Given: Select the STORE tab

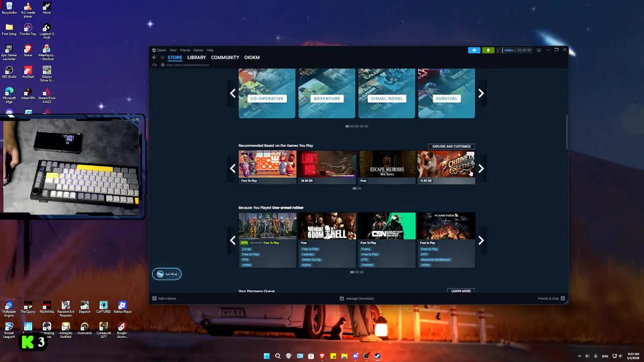Looking at the screenshot, I should (175, 57).
